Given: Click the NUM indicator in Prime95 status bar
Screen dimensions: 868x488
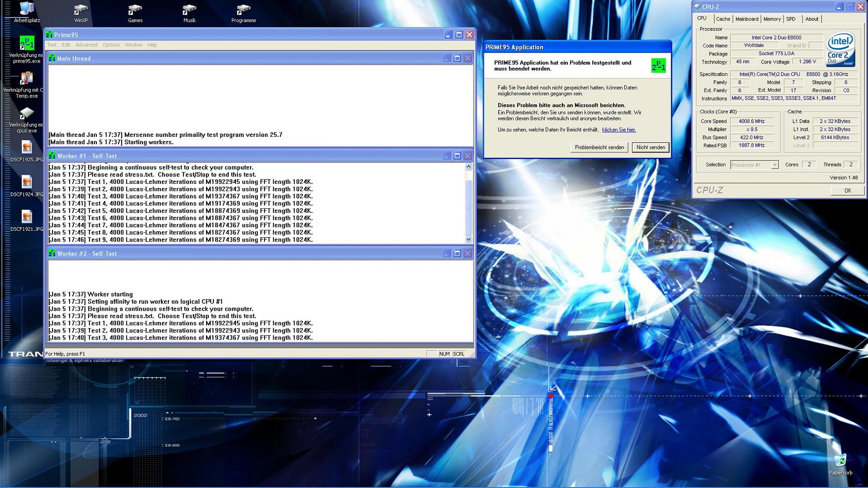Looking at the screenshot, I should point(444,354).
